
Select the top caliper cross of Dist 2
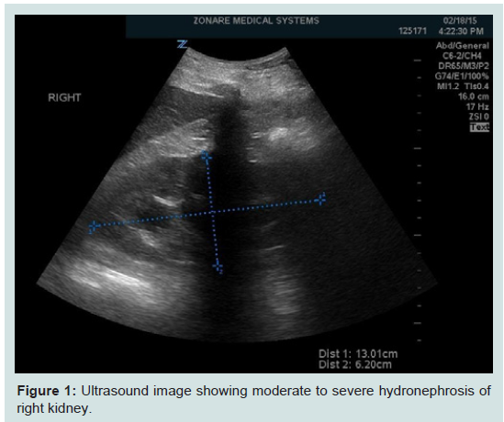tap(207, 156)
